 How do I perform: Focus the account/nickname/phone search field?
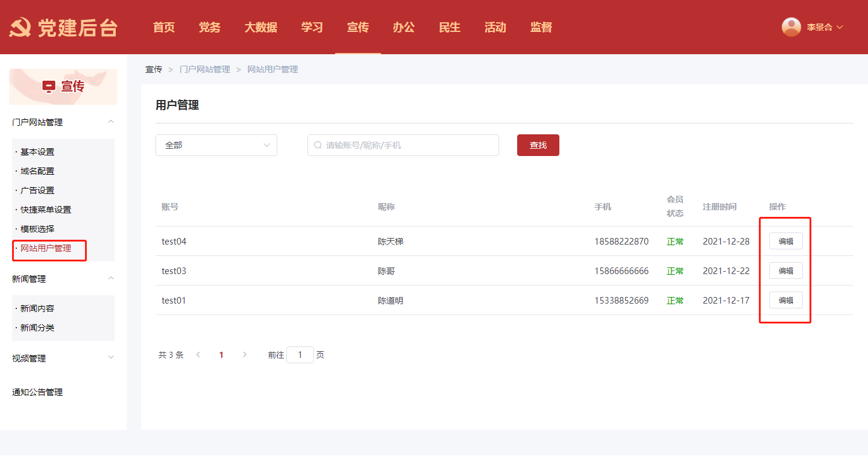[x=410, y=145]
